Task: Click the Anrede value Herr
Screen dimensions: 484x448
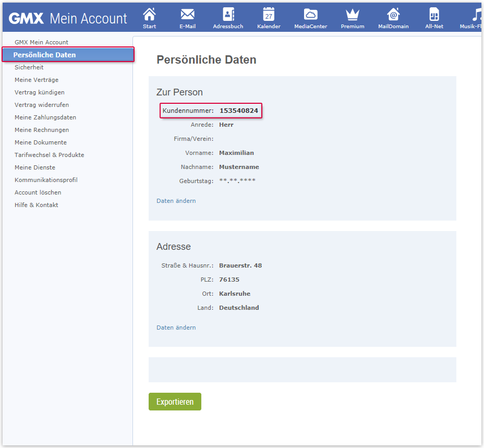Action: click(x=226, y=125)
